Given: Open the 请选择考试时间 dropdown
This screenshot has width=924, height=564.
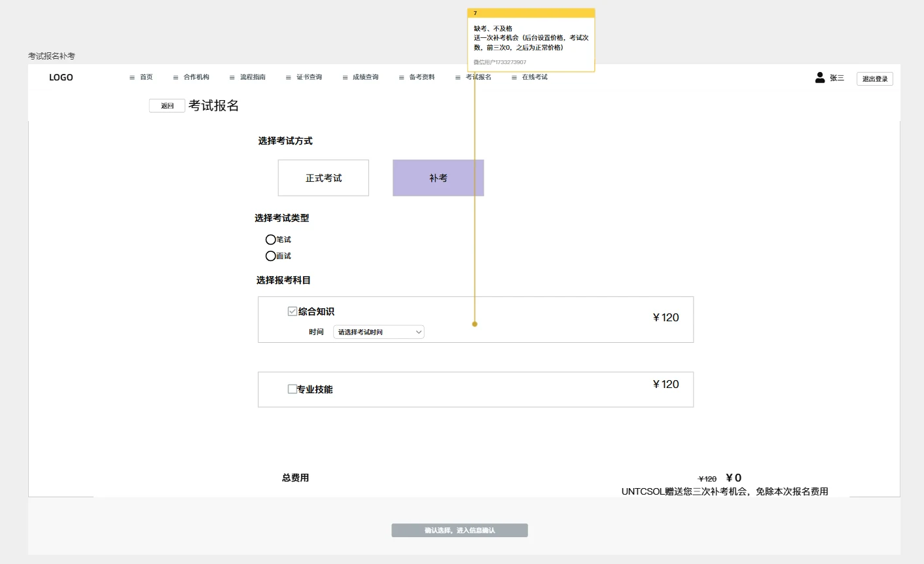Looking at the screenshot, I should click(x=379, y=332).
